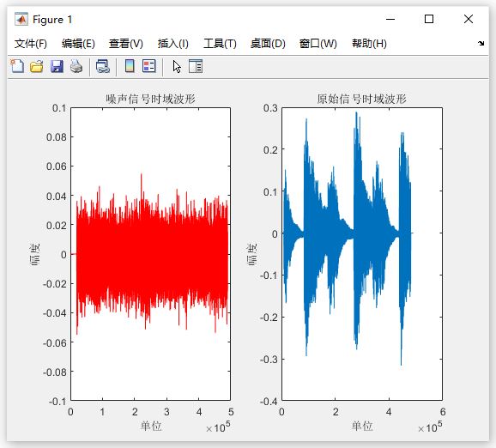Click the dock figure arrow icon
The height and width of the screenshot is (448, 496).
(x=481, y=44)
